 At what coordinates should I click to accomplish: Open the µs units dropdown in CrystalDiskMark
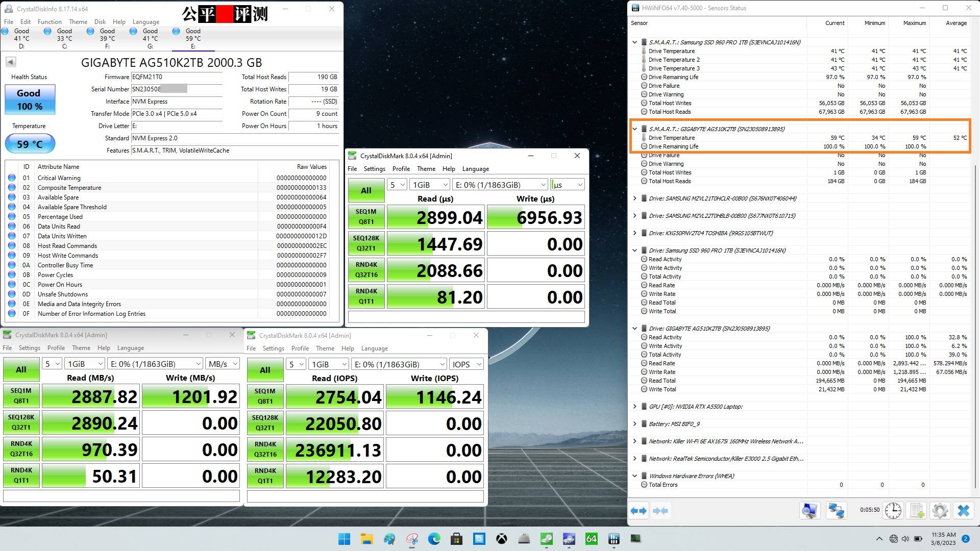click(x=567, y=184)
